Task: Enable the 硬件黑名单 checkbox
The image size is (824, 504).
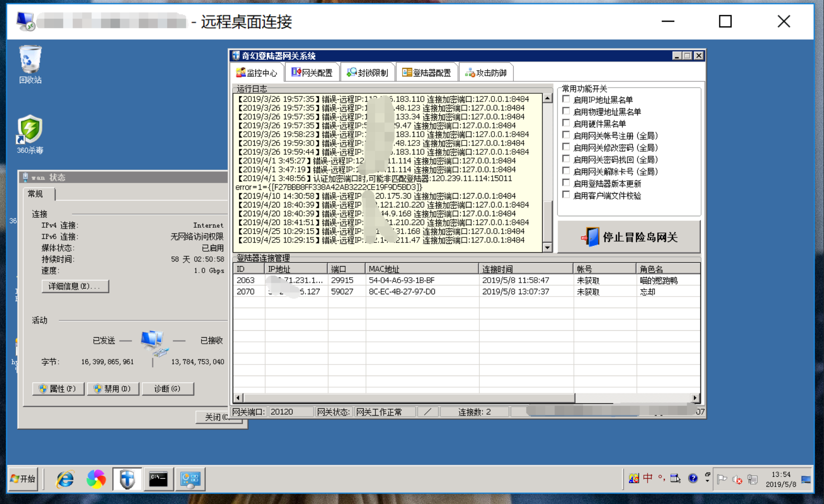Action: tap(566, 123)
